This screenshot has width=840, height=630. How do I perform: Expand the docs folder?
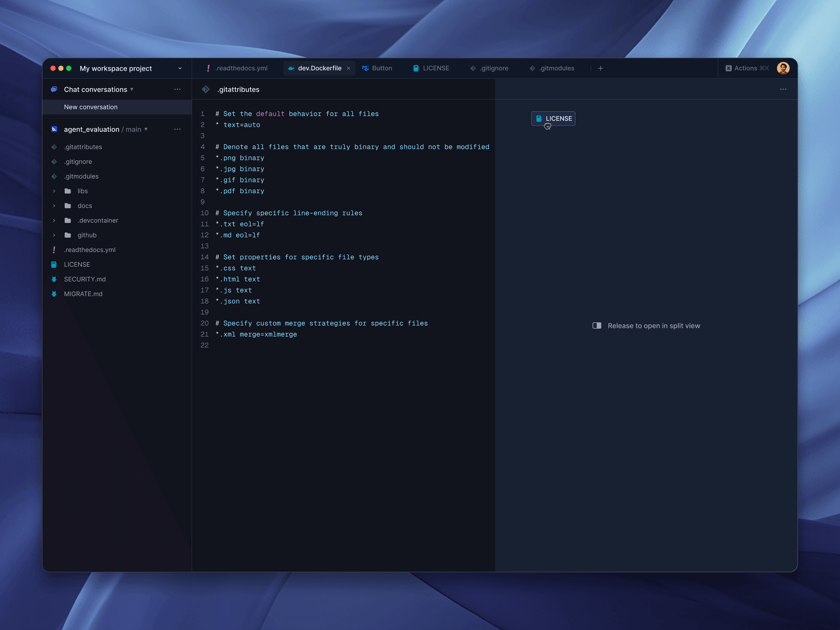[54, 206]
